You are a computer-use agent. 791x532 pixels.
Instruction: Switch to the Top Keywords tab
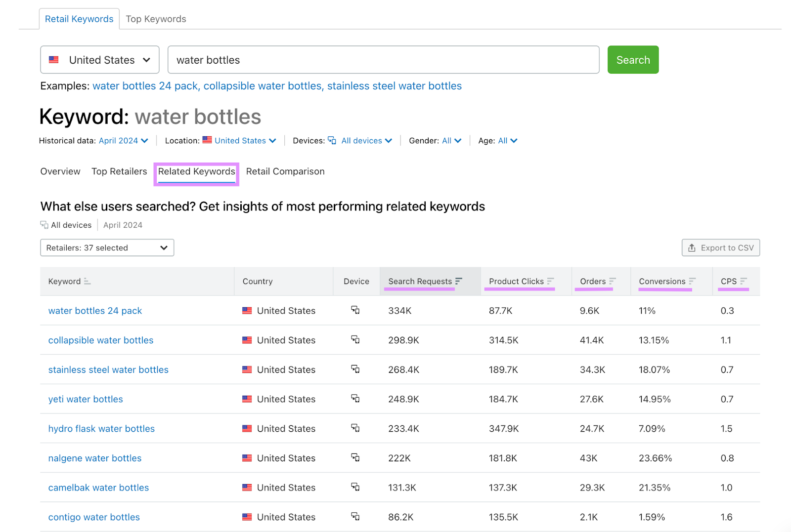click(156, 19)
